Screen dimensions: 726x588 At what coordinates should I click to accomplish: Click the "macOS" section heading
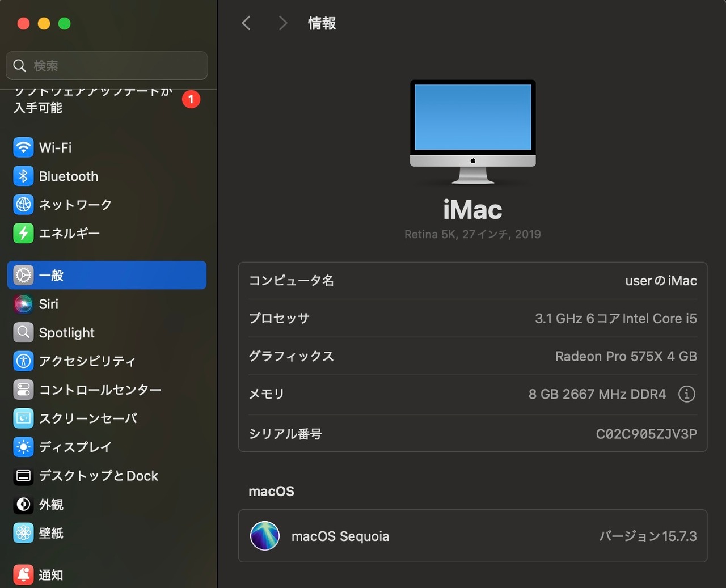[272, 492]
